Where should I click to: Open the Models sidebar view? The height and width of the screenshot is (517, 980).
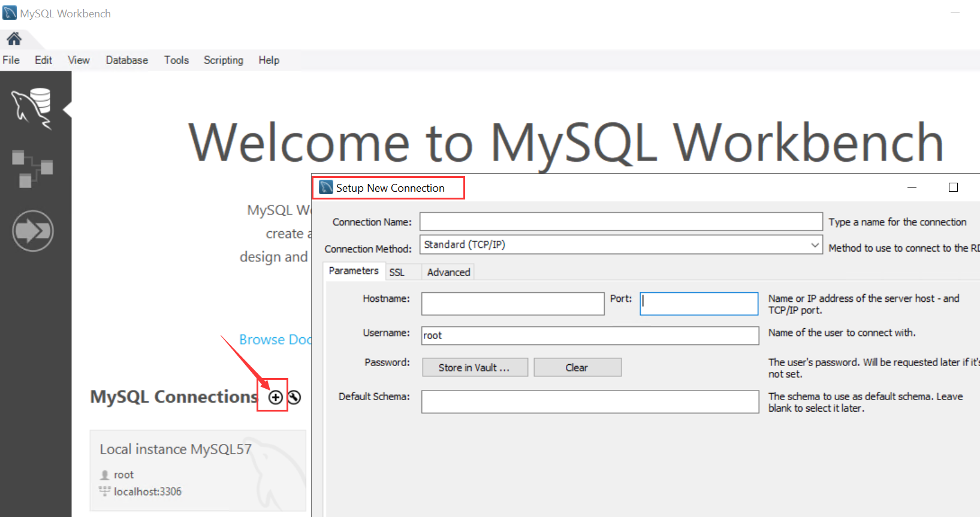click(32, 168)
